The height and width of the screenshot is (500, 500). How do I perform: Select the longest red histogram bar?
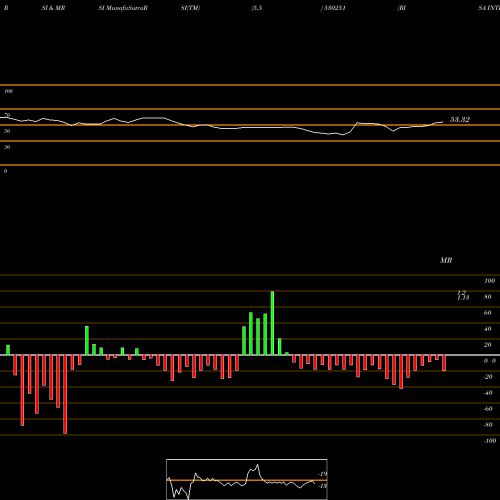pyautogui.click(x=65, y=394)
